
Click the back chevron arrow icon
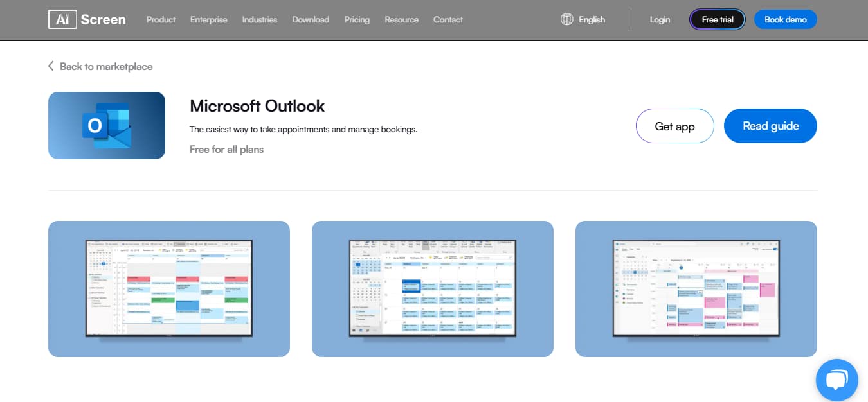pyautogui.click(x=51, y=66)
